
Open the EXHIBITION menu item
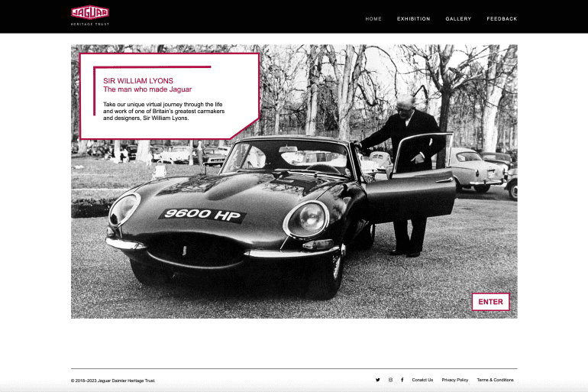[414, 19]
